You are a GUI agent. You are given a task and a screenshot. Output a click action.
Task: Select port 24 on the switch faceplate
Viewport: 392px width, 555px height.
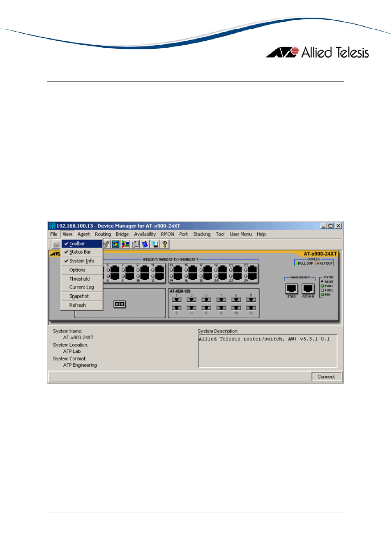click(x=252, y=276)
